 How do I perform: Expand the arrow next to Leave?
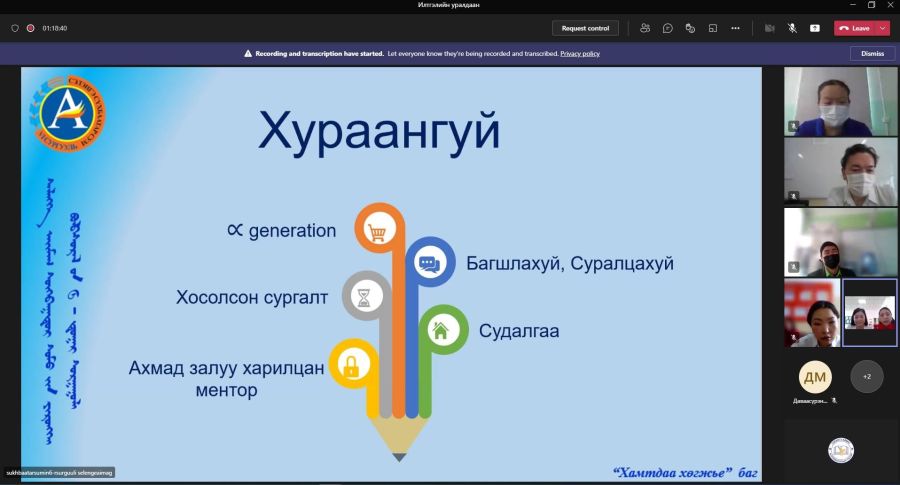(883, 28)
